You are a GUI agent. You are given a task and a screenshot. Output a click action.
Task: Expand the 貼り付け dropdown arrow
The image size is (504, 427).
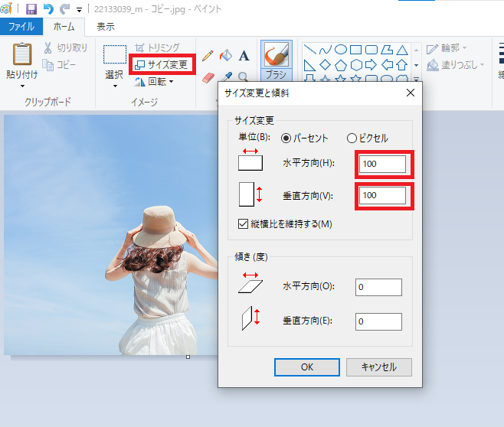(22, 86)
